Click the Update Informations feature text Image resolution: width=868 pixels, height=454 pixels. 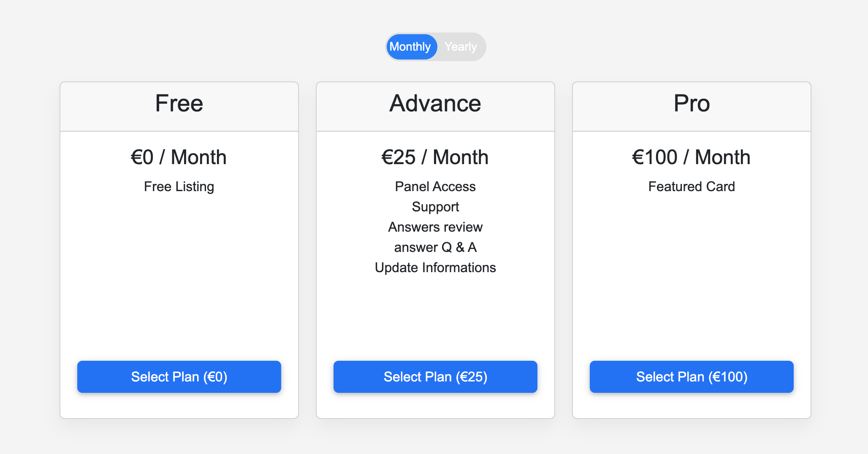[x=435, y=268]
